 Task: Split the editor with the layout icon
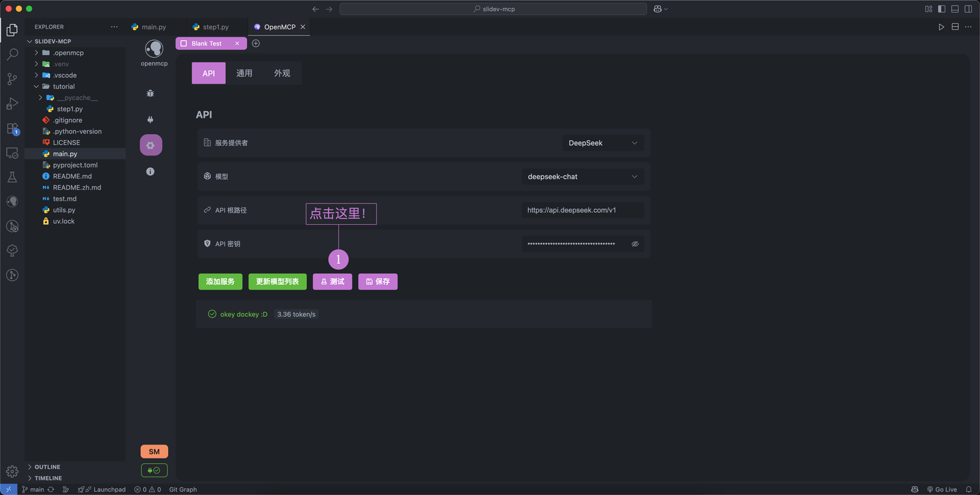pyautogui.click(x=955, y=27)
